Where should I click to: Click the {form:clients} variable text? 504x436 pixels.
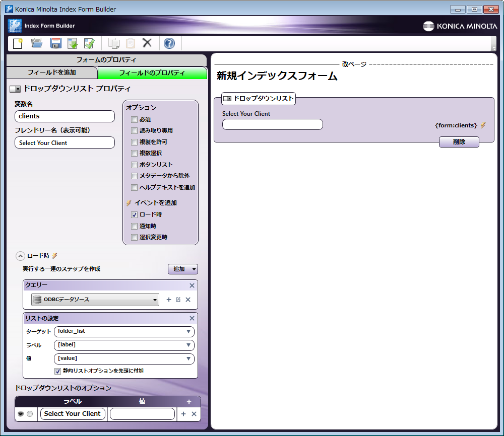(x=456, y=125)
